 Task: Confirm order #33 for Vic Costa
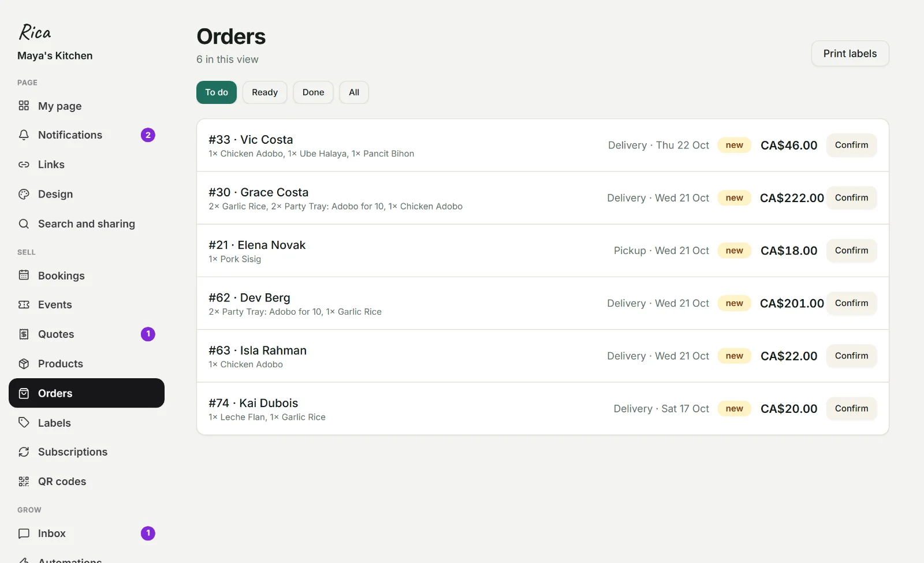point(851,145)
